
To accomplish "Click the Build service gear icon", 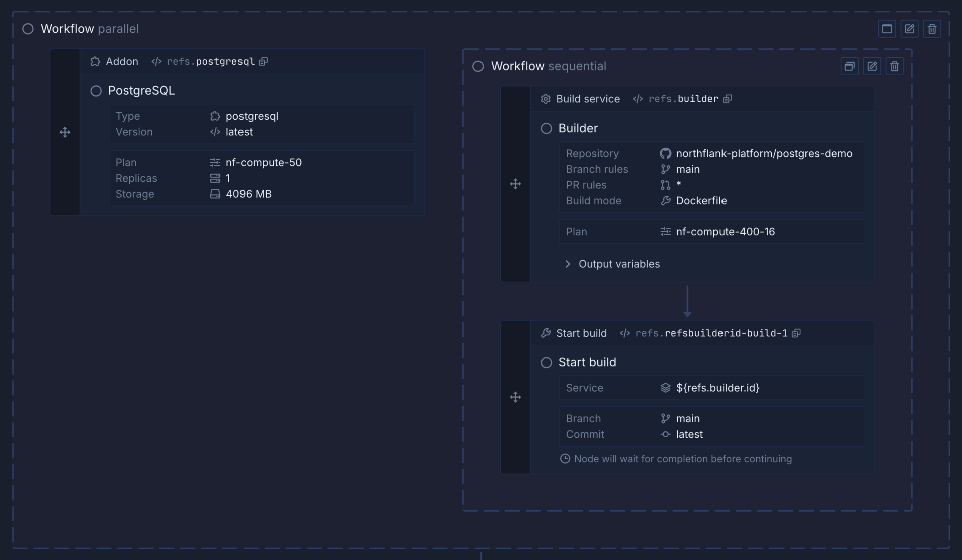I will pos(546,99).
